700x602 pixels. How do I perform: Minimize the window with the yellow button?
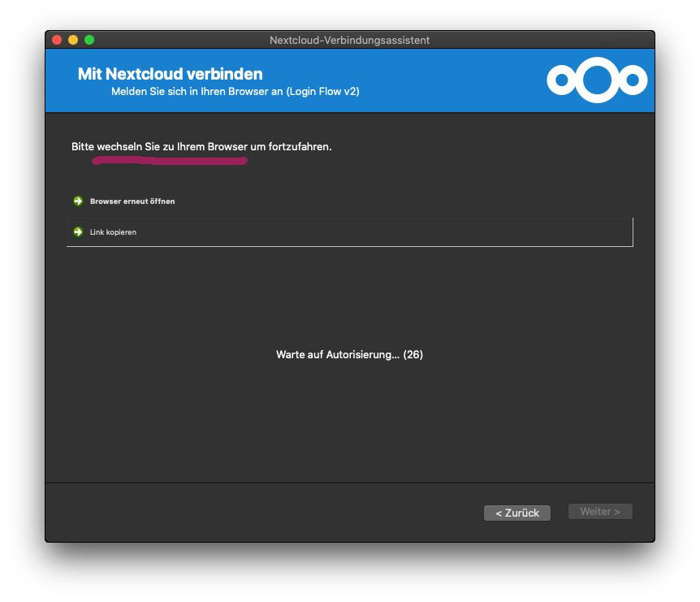tap(73, 40)
